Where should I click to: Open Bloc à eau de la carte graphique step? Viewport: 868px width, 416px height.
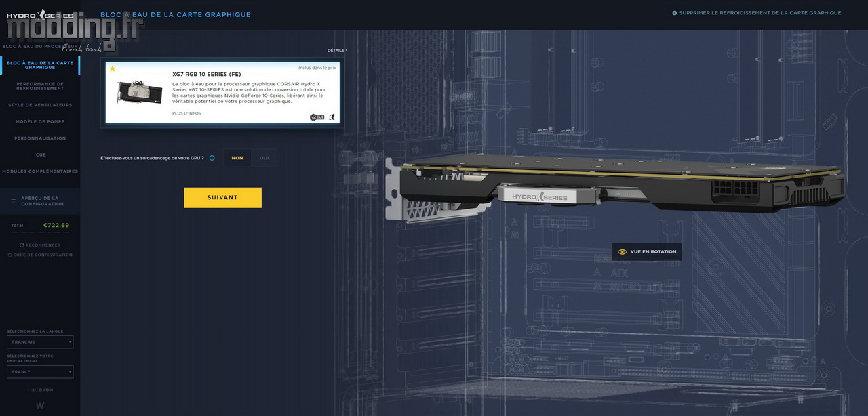click(40, 65)
